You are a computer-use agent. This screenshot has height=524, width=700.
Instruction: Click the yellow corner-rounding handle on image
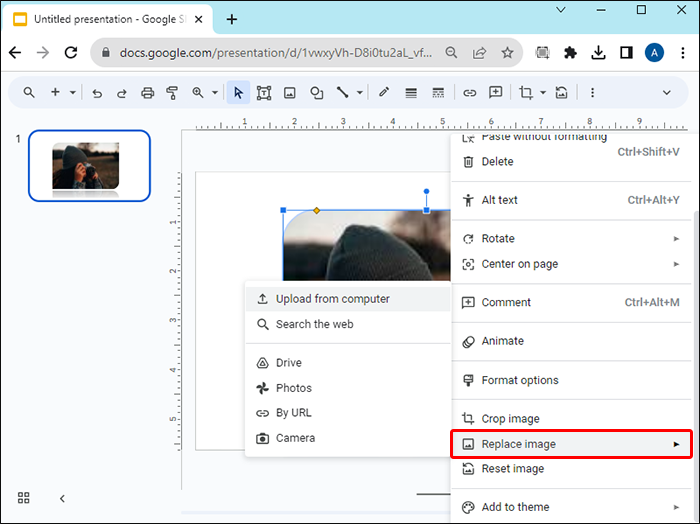pos(317,210)
